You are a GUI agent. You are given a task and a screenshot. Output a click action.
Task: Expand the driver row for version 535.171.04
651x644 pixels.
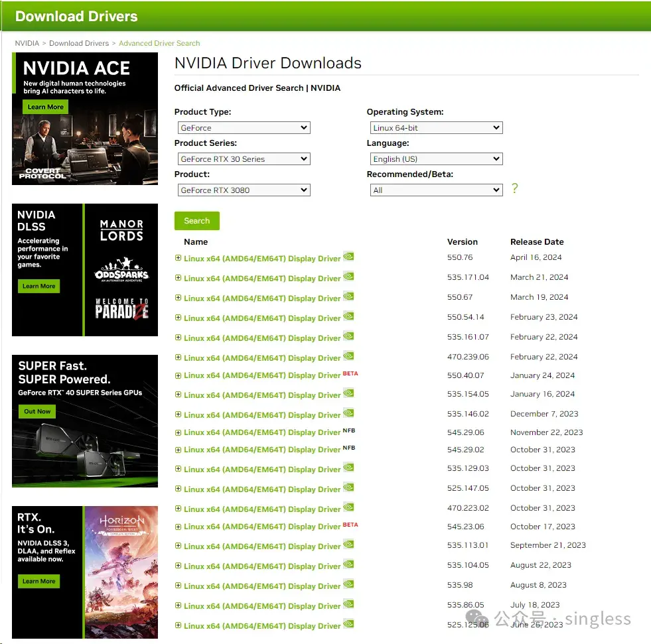178,278
